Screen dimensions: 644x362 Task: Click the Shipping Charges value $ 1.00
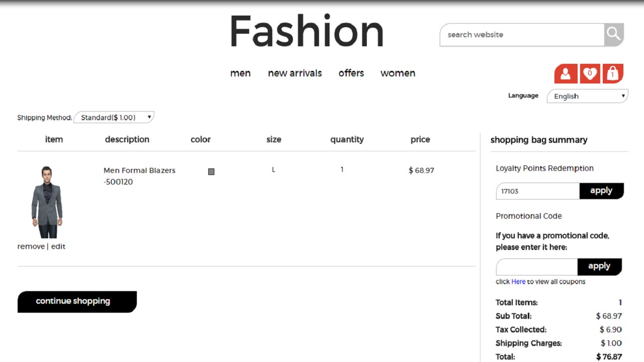pos(611,343)
